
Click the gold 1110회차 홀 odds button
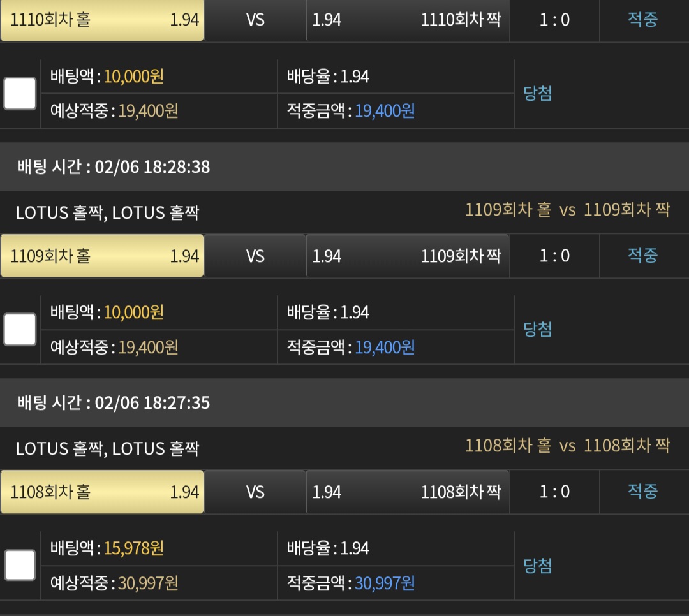[x=102, y=20]
